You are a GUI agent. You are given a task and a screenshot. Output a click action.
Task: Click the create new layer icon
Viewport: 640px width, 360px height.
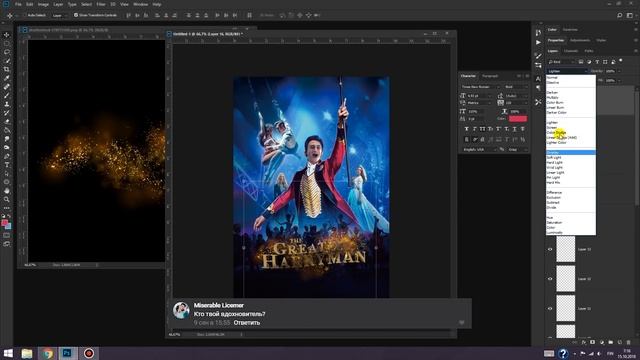[620, 342]
